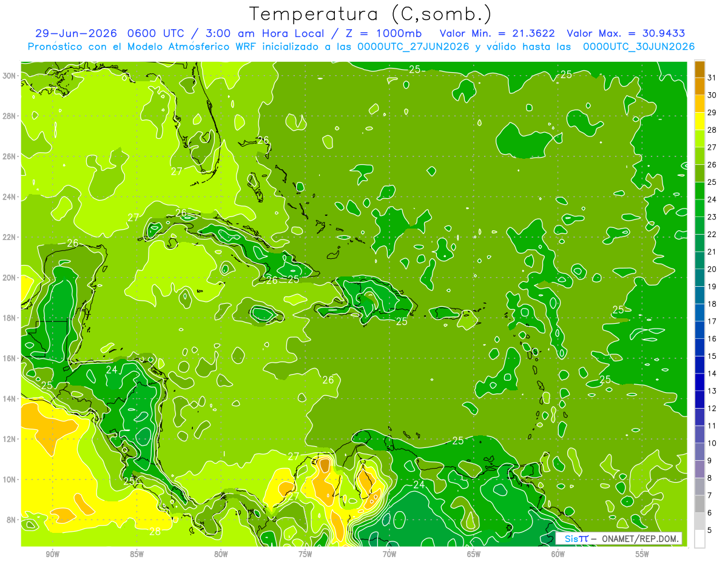Click the title 'Temperatura (C,somb.)'
728x562 pixels.
(x=371, y=14)
